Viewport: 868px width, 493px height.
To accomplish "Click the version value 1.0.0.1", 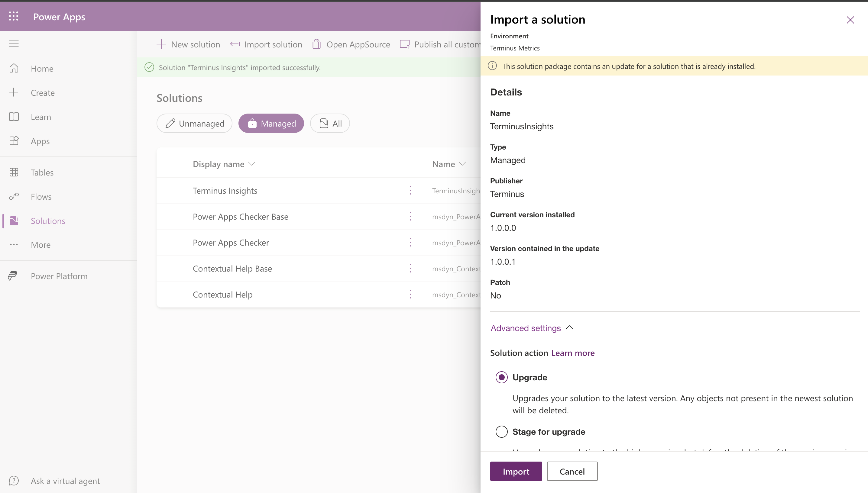I will [503, 261].
